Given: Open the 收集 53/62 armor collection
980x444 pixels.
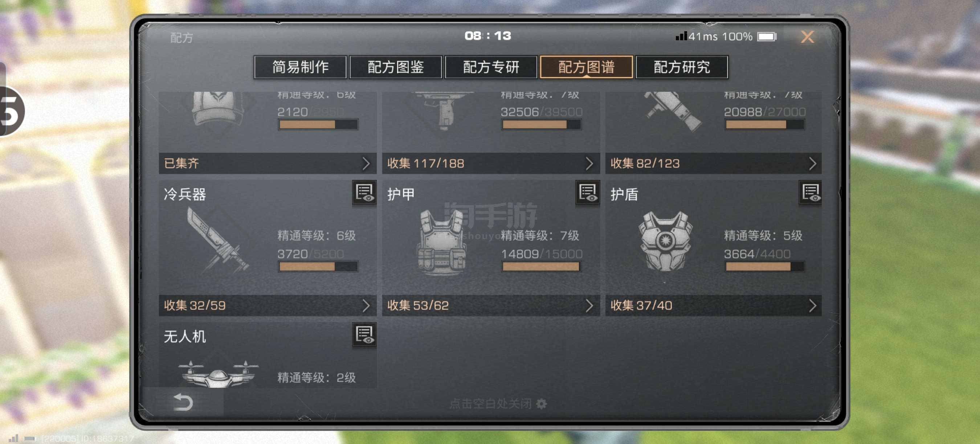Looking at the screenshot, I should click(491, 306).
